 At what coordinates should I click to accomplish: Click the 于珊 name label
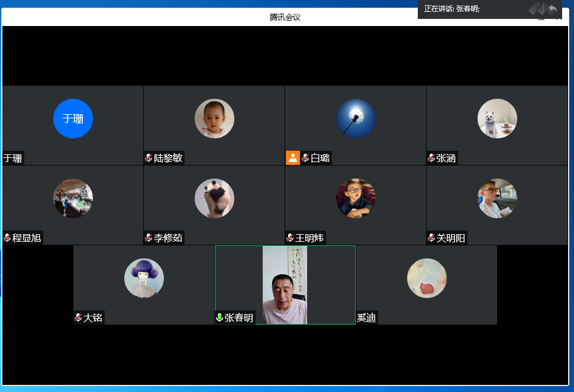(x=13, y=158)
